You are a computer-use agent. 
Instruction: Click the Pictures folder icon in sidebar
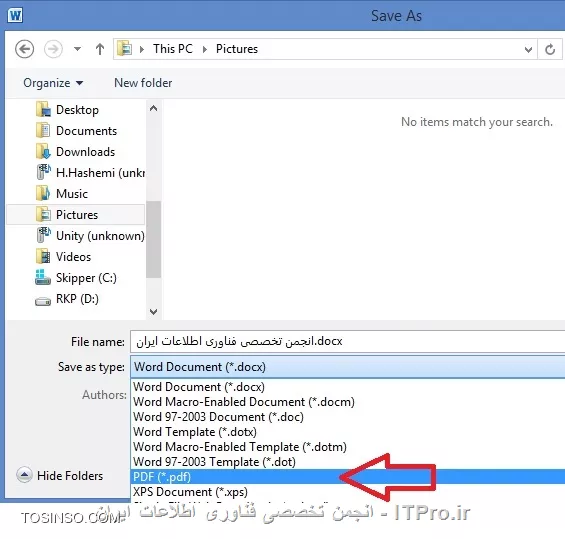pos(43,214)
